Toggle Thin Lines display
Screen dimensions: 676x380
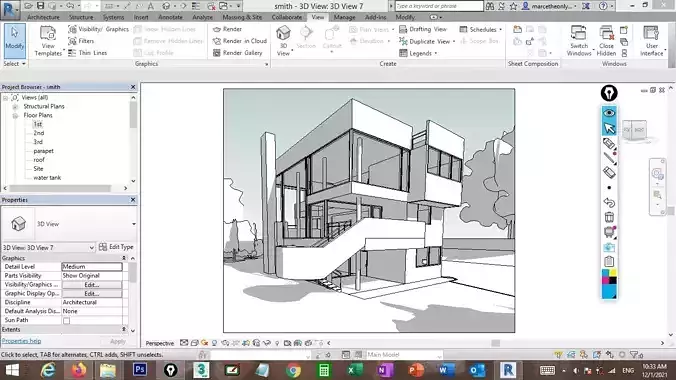click(88, 53)
